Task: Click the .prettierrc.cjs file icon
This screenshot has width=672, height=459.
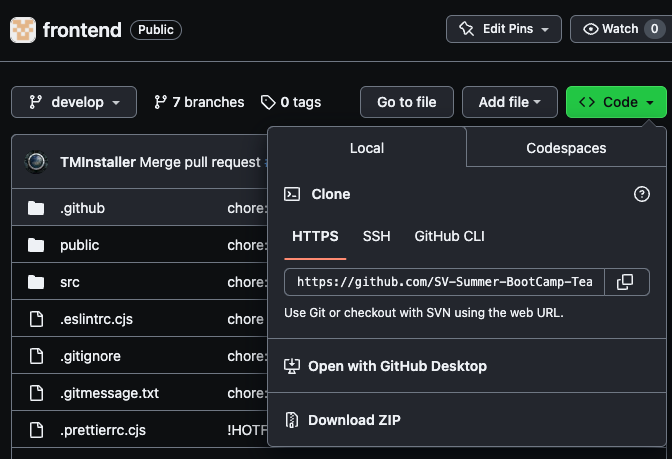Action: click(36, 430)
